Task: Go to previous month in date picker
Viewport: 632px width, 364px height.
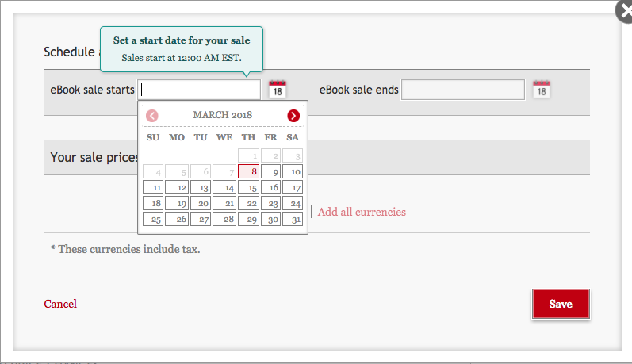Action: coord(152,116)
